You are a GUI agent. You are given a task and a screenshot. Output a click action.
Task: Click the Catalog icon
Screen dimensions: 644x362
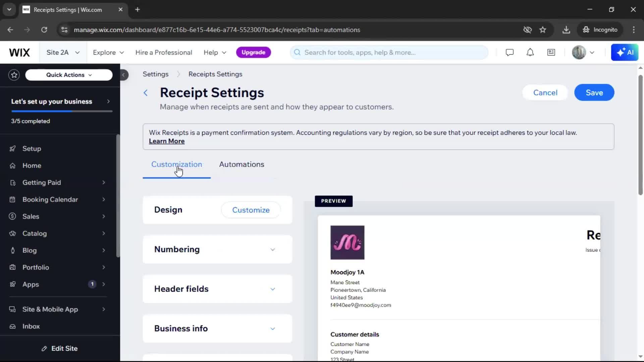[x=12, y=234]
